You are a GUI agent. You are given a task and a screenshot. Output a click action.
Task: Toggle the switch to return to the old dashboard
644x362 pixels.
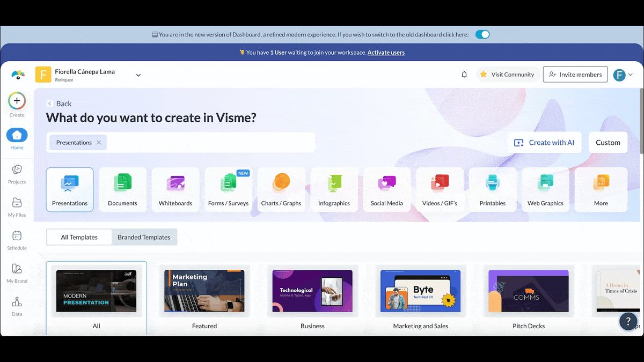coord(481,34)
